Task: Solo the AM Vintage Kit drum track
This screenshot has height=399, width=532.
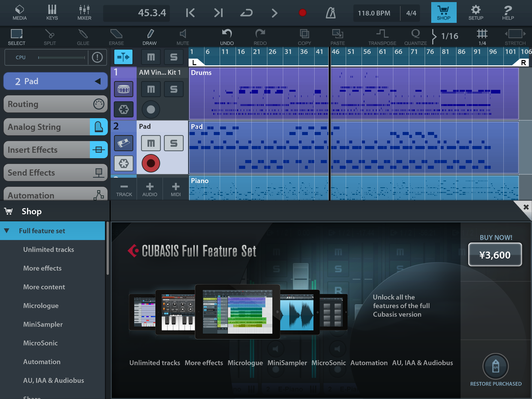Action: tap(174, 89)
